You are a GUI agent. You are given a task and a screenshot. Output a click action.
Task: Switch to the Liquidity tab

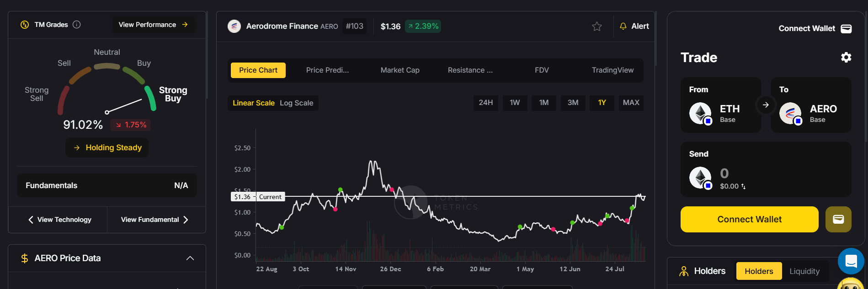pyautogui.click(x=804, y=271)
